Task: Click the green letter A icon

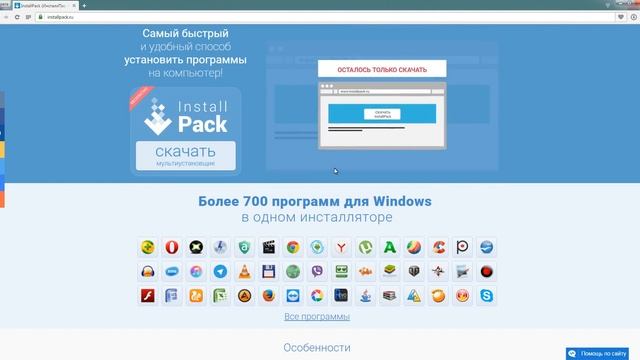Action: point(390,247)
